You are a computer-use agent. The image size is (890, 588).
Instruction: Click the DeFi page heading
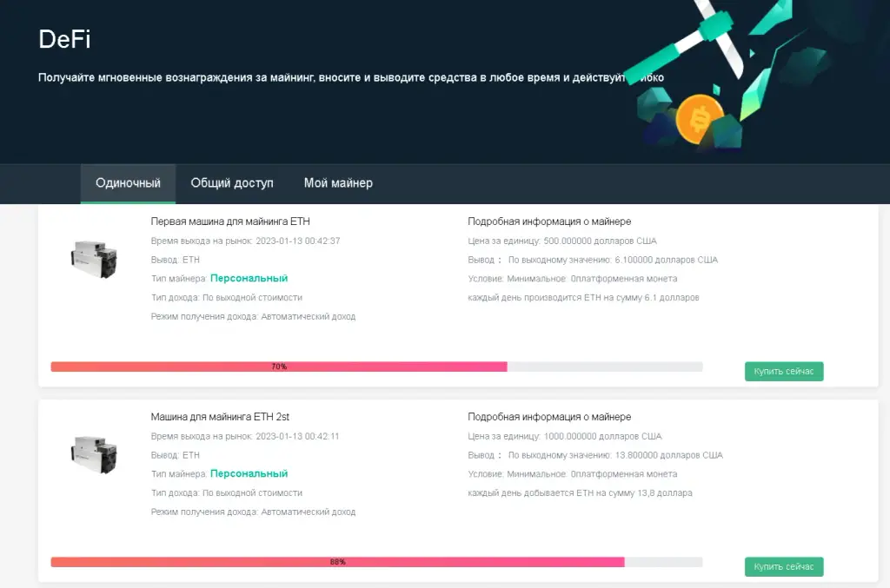(x=64, y=39)
